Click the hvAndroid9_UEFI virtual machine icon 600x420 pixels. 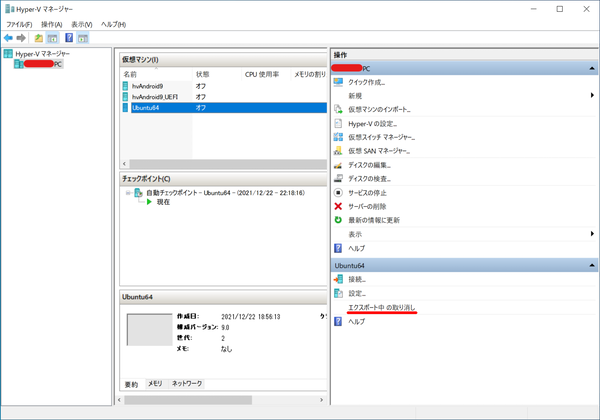(x=125, y=97)
